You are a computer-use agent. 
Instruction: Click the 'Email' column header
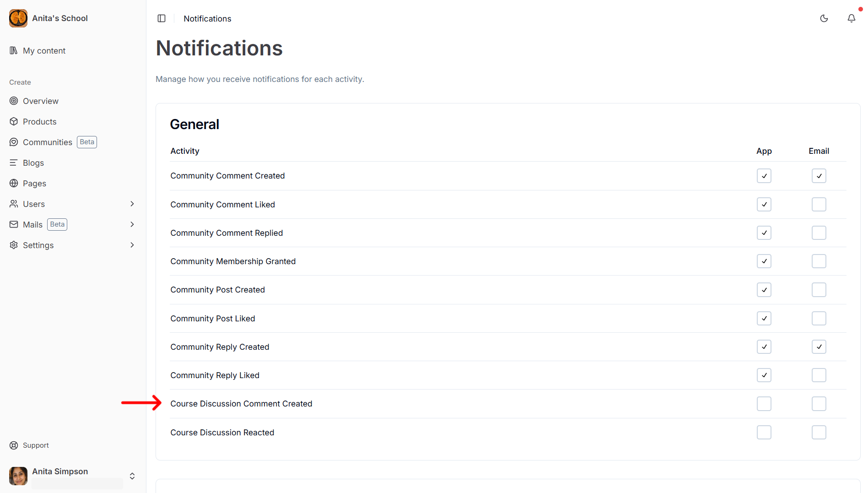819,151
